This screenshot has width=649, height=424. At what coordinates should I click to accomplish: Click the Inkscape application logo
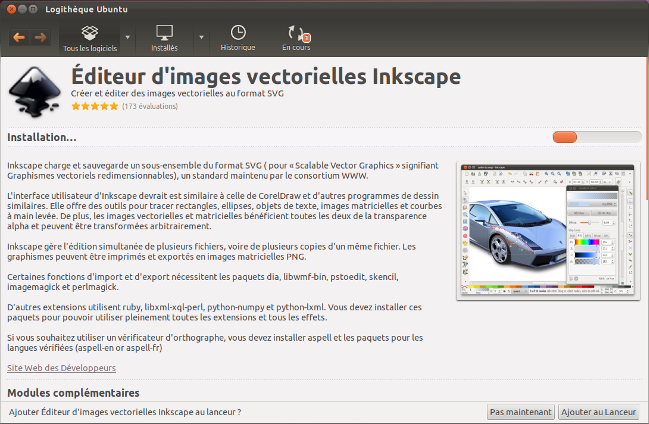(34, 92)
